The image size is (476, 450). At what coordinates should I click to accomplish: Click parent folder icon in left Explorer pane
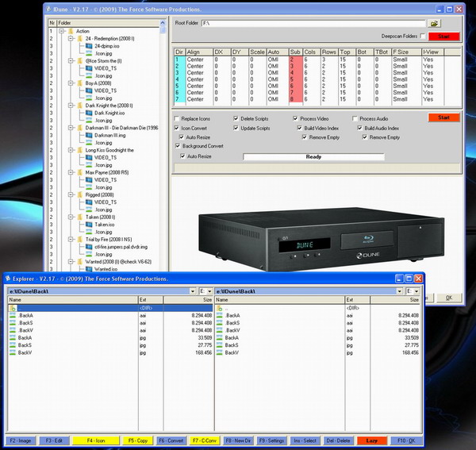13,308
